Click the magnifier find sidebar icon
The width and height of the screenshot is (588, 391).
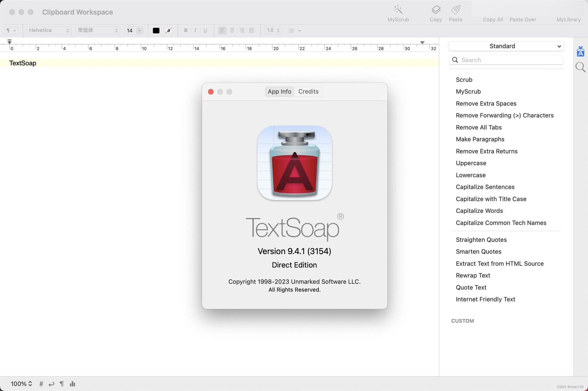(580, 67)
